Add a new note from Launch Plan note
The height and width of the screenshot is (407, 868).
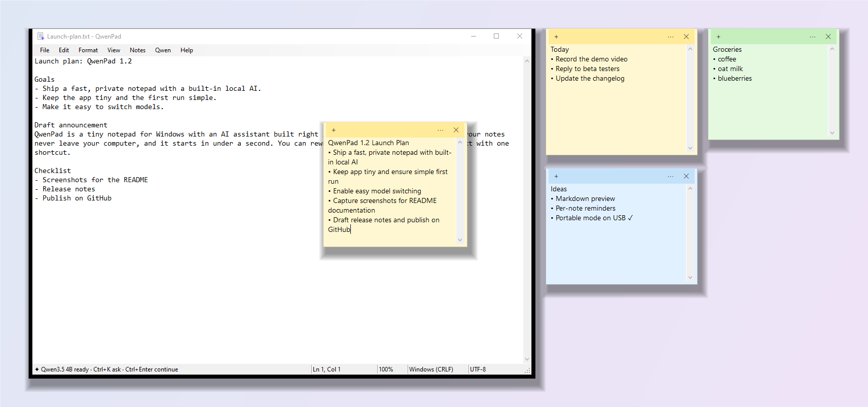coord(334,130)
